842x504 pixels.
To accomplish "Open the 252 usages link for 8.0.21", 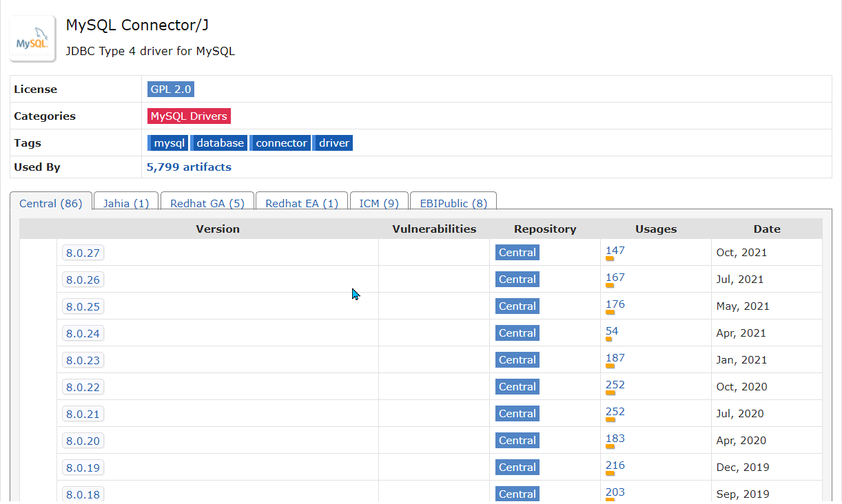I will click(x=615, y=412).
